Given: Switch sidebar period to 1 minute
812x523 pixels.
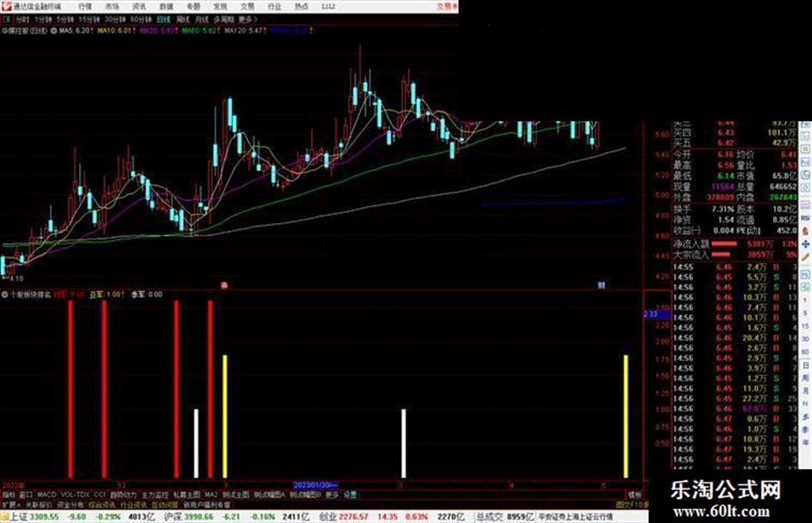Looking at the screenshot, I should (805, 301).
